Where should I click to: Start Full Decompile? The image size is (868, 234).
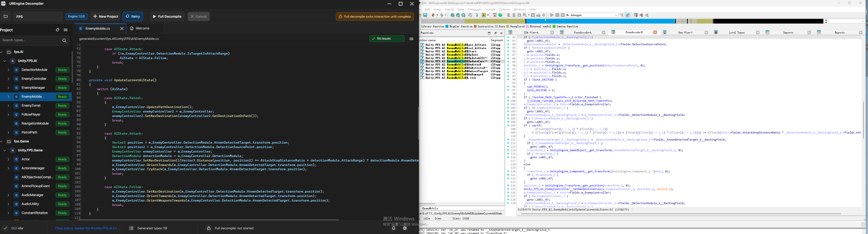pos(167,16)
